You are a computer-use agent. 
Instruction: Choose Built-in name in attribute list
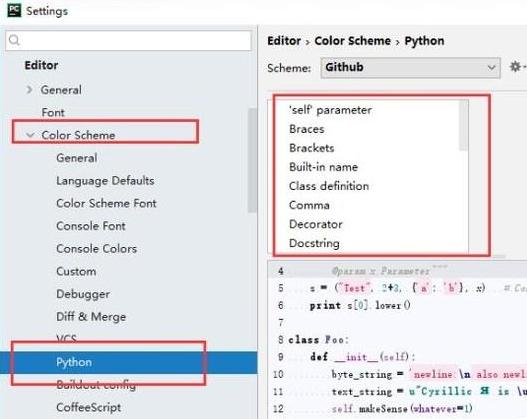click(323, 167)
